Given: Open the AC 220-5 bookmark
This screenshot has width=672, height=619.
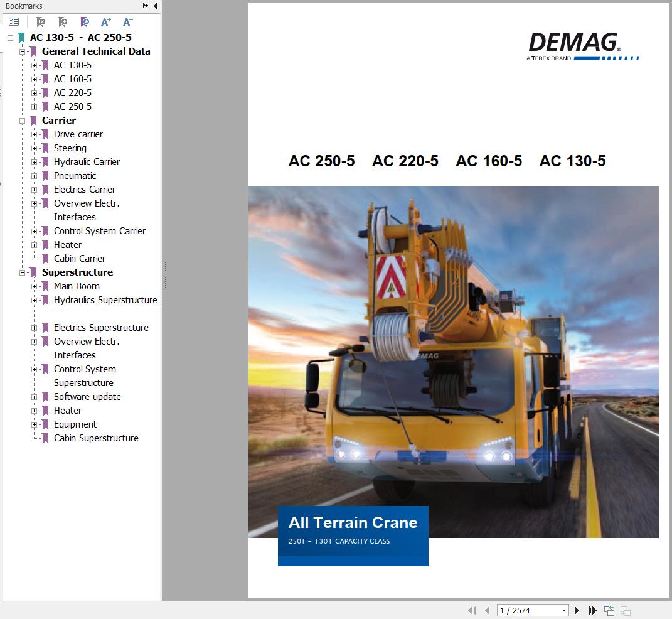Looking at the screenshot, I should 72,93.
